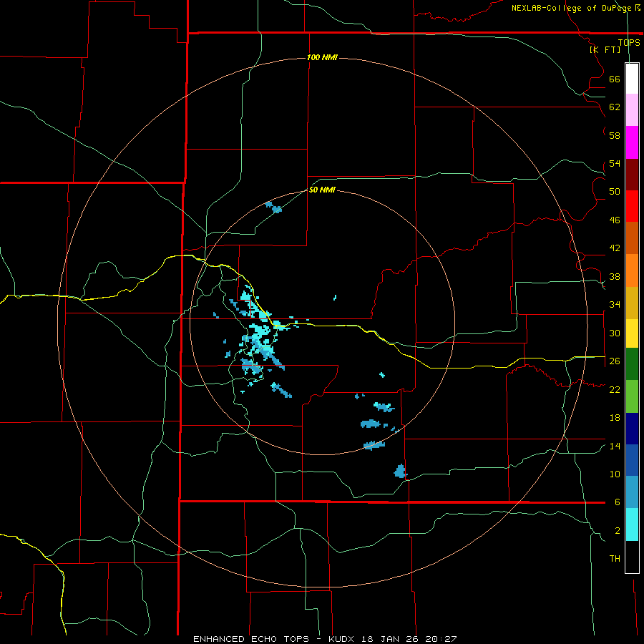Click the medium blue 18 kft swatch
Image resolution: width=644 pixels, height=644 pixels.
click(x=632, y=460)
